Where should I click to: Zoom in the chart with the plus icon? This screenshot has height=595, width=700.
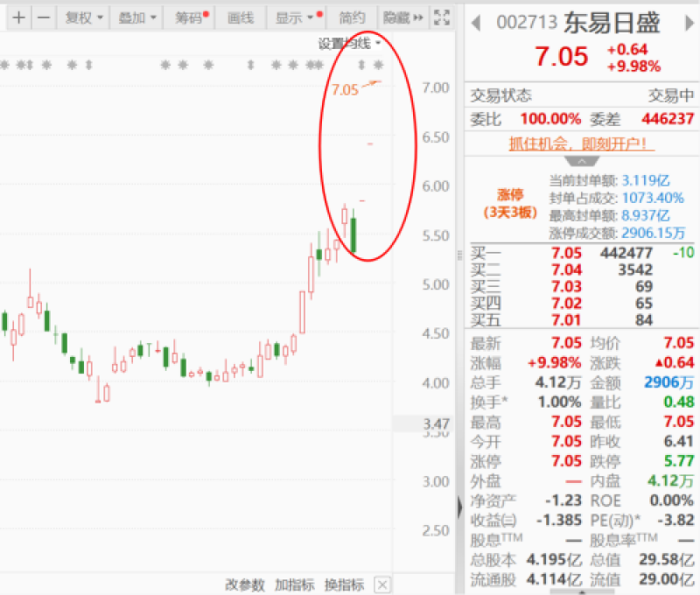pos(18,17)
